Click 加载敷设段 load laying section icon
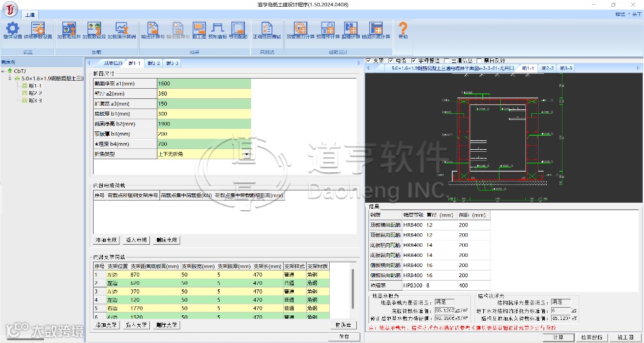644x343 pixels. tap(94, 31)
